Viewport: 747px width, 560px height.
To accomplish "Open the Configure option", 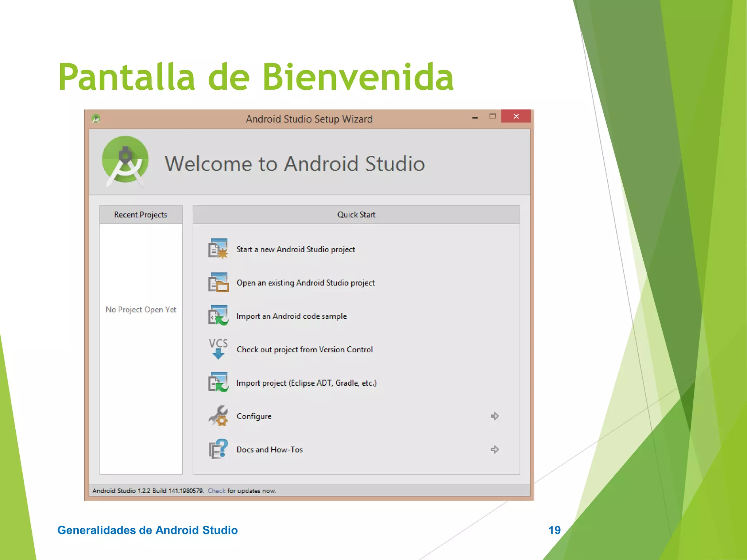I will 254,416.
